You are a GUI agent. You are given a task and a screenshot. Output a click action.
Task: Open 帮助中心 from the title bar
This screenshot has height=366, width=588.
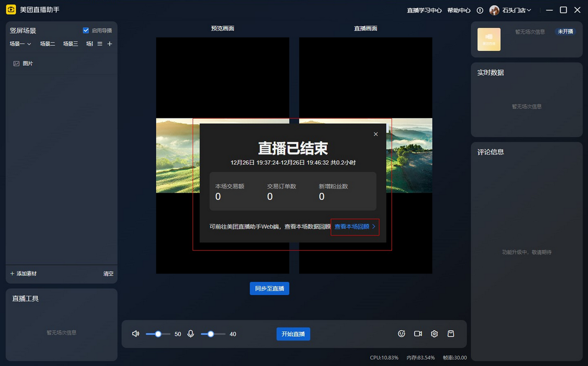458,10
